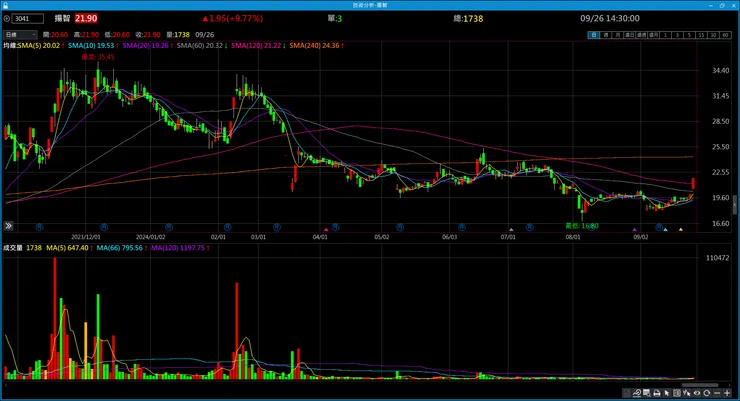Click the stock code field showing 3041
This screenshot has width=740, height=401.
pos(28,19)
